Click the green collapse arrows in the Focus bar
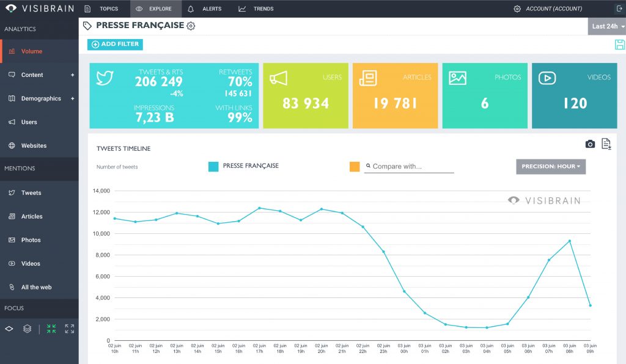The height and width of the screenshot is (364, 626). 51,329
